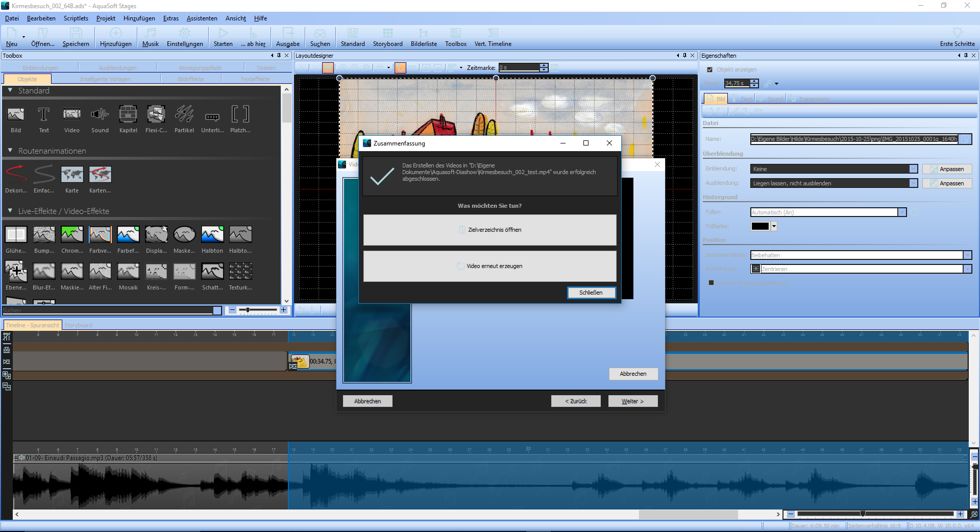Select the Mosaik live effect
The height and width of the screenshot is (532, 980).
coord(128,272)
